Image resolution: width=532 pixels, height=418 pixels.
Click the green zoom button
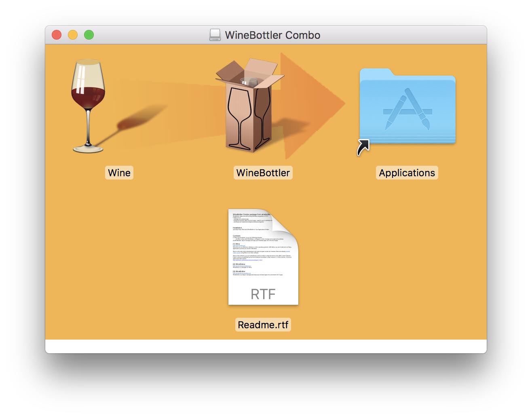[x=89, y=35]
